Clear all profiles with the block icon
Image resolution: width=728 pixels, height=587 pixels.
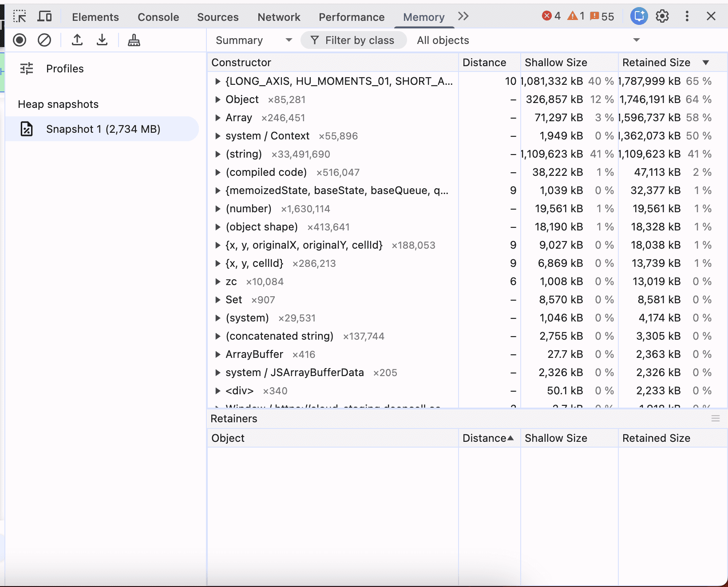tap(44, 40)
